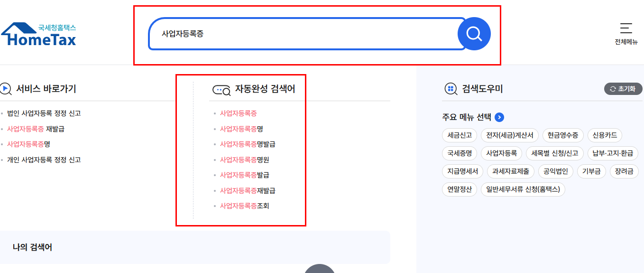Select the 공익법인 menu chip
This screenshot has height=273, width=644.
pyautogui.click(x=556, y=171)
